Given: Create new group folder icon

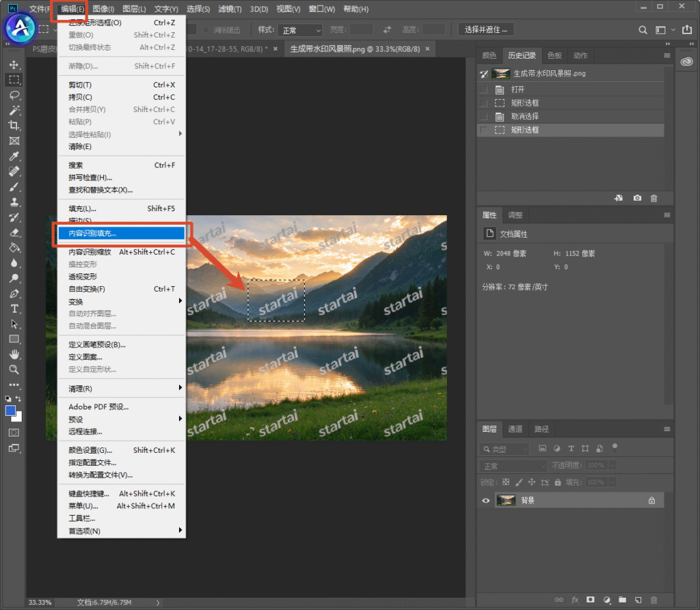Looking at the screenshot, I should click(622, 600).
